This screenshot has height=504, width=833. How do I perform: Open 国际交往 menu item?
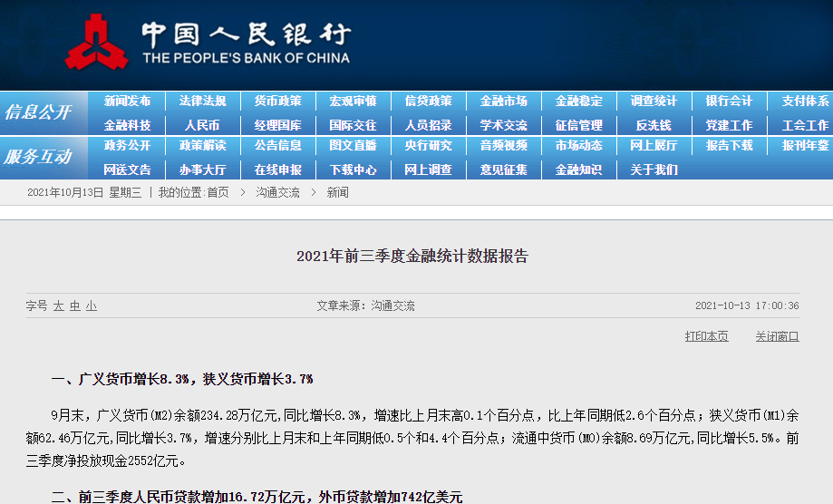click(353, 125)
